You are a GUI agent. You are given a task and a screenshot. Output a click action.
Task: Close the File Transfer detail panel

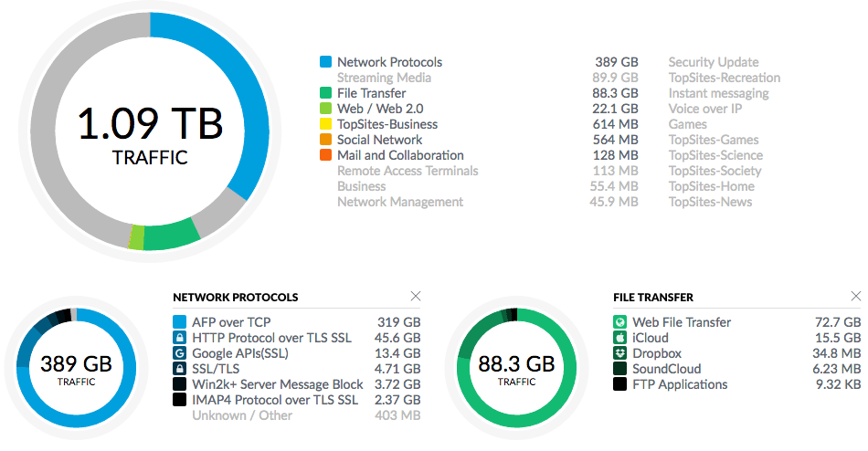(x=856, y=296)
